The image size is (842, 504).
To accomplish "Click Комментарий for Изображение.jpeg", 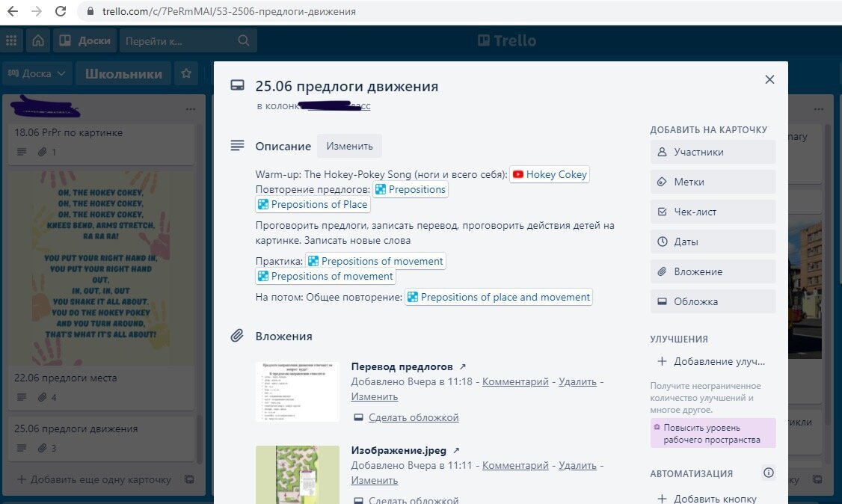I will click(x=515, y=465).
